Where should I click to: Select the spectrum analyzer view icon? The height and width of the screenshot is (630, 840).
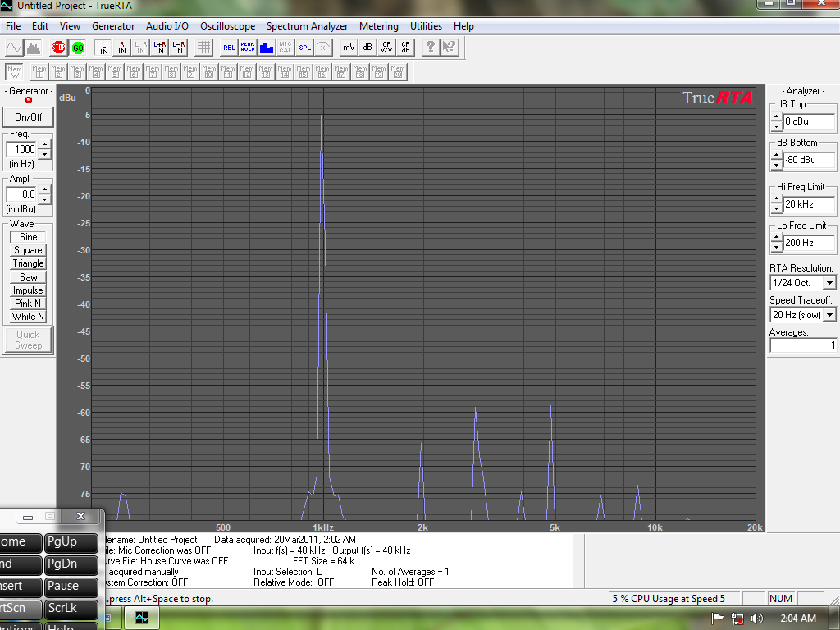coord(33,48)
